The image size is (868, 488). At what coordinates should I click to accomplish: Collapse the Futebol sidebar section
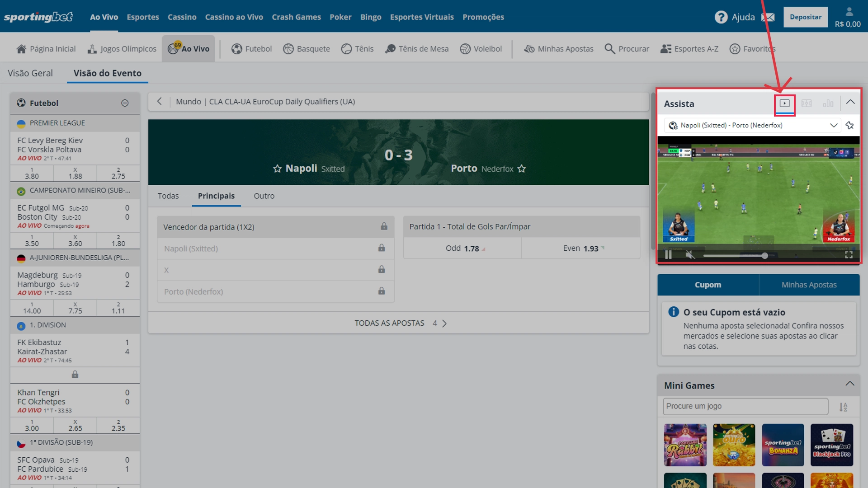125,103
